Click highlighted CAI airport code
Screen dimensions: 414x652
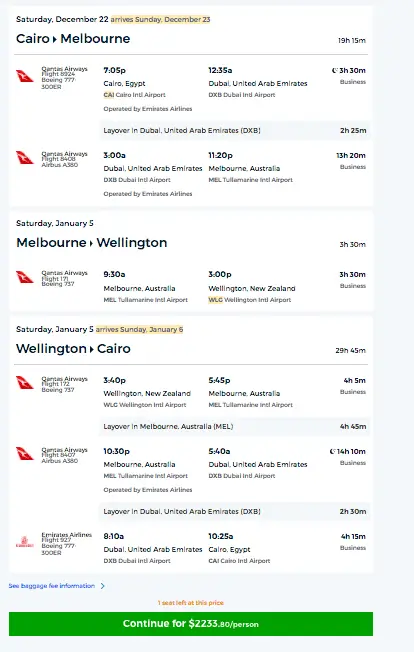108,95
